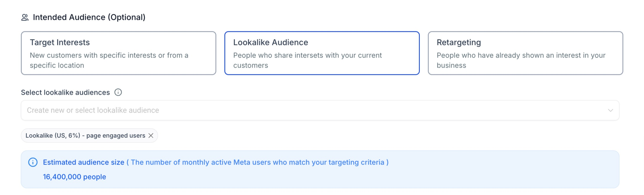Click the word 'business' in the Retargeting card
The width and height of the screenshot is (644, 195).
[451, 65]
